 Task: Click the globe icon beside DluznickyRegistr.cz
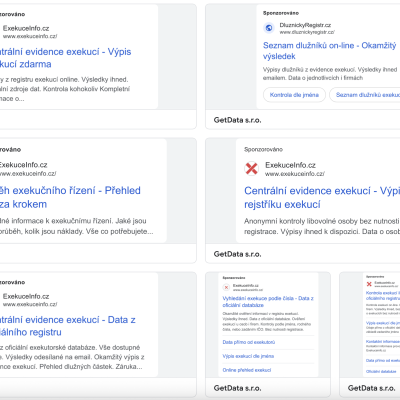[x=269, y=28]
